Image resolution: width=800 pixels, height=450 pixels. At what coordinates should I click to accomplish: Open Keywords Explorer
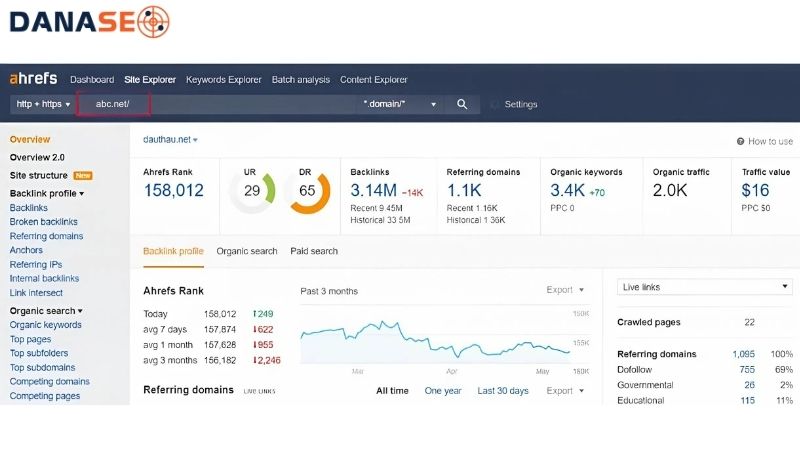point(223,80)
